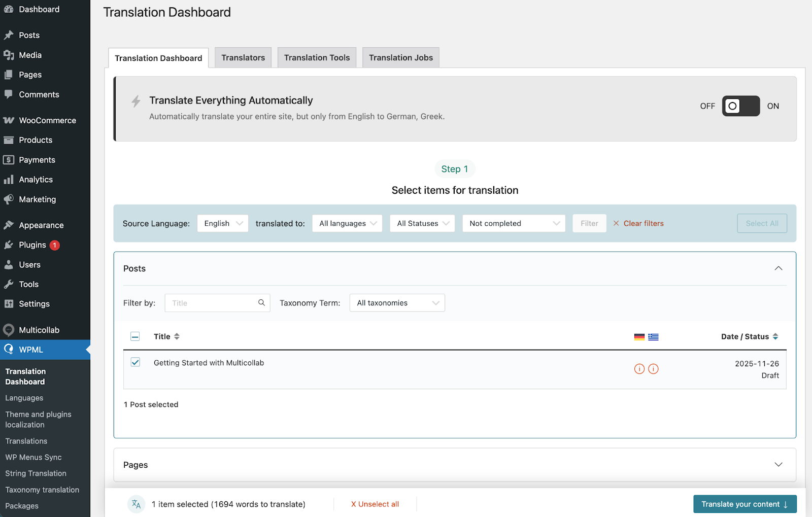Click the German flag column icon
Viewport: 812px width, 517px height.
(x=639, y=337)
